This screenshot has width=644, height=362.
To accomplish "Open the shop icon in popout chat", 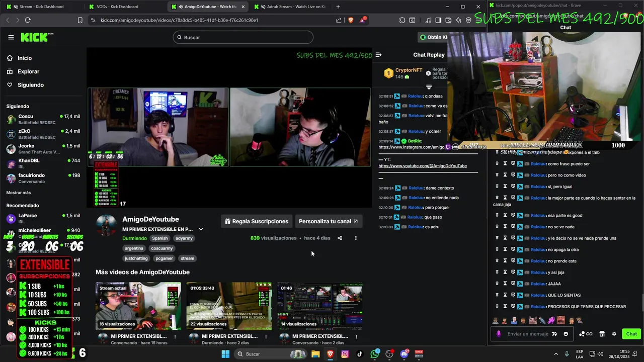I will click(x=602, y=334).
